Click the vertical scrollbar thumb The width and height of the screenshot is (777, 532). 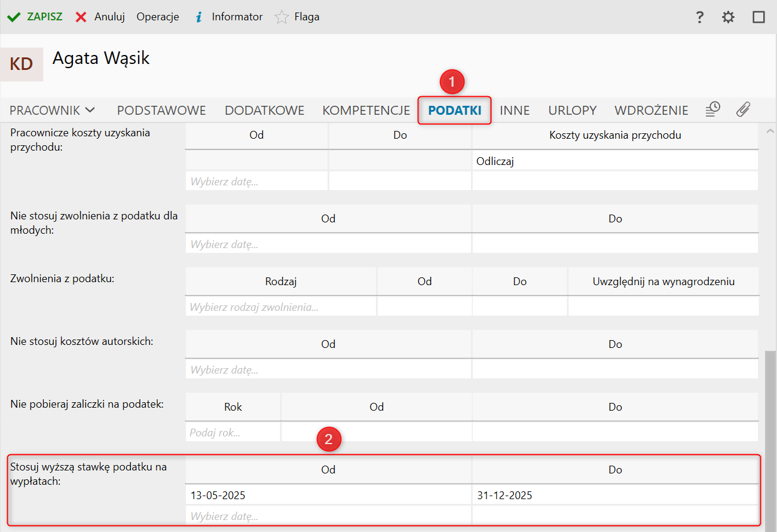(x=771, y=441)
